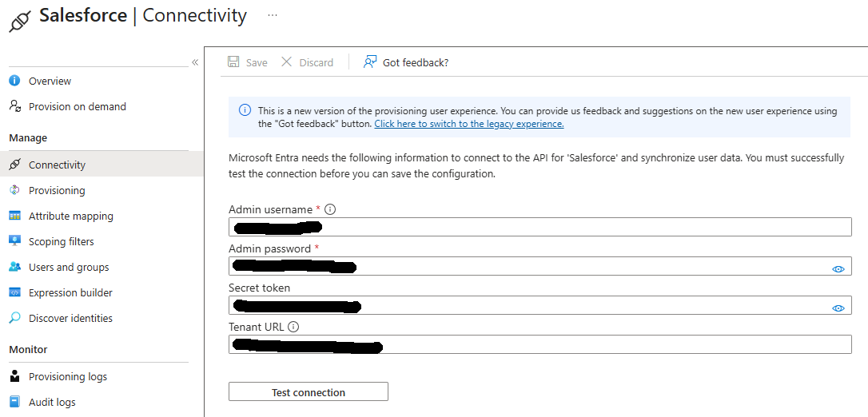Click the Save text in toolbar

point(257,62)
